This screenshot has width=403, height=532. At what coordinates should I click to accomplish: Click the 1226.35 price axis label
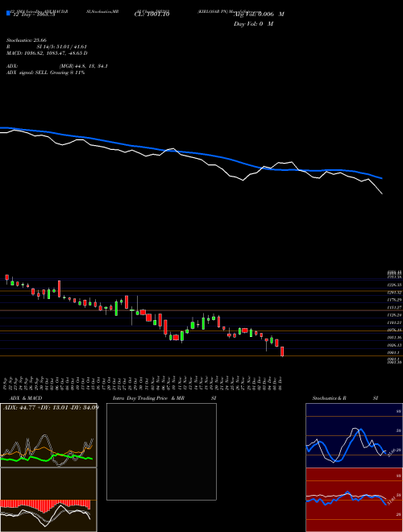click(395, 285)
